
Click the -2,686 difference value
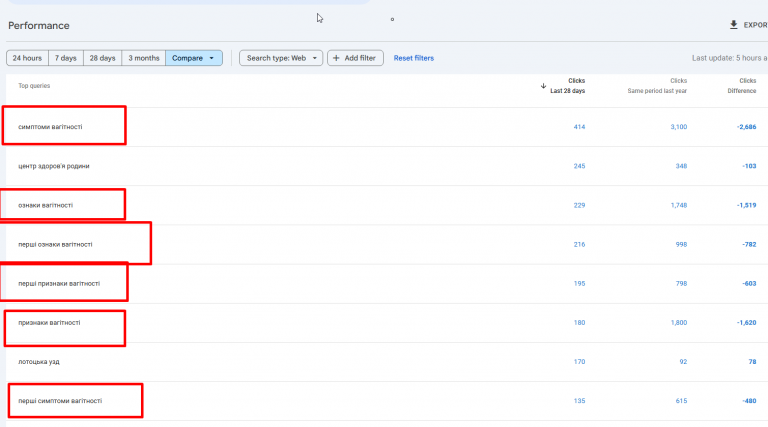pyautogui.click(x=746, y=127)
